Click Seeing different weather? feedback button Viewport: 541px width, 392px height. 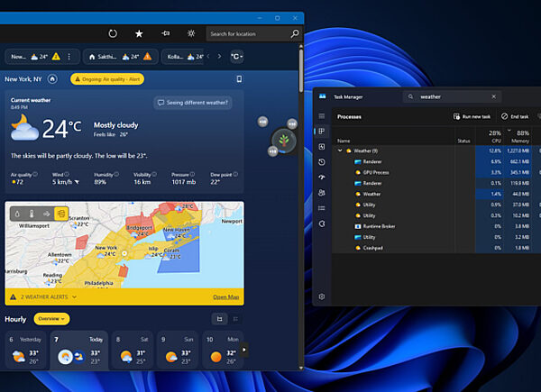click(193, 103)
